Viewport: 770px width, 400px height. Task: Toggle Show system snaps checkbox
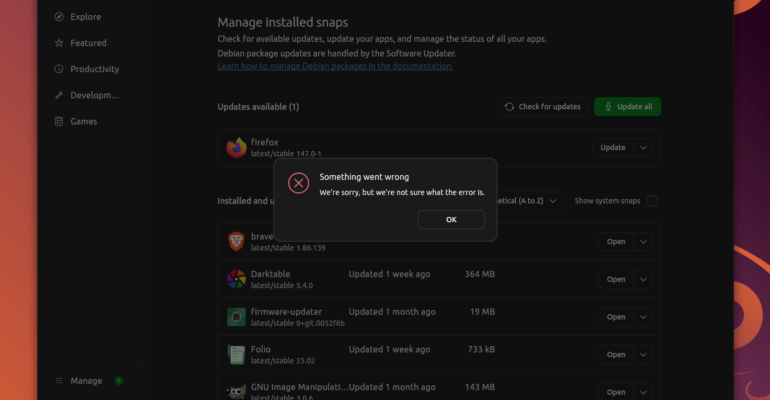[653, 201]
